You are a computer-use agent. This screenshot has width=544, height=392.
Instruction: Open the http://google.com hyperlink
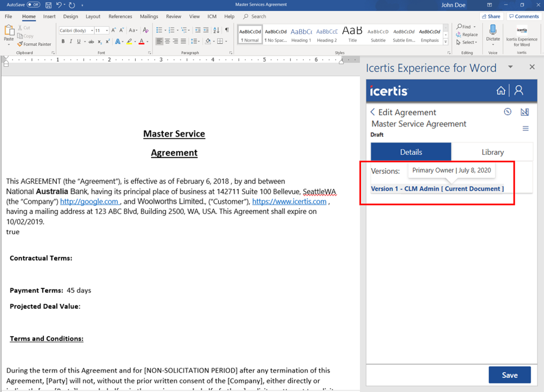pyautogui.click(x=89, y=201)
